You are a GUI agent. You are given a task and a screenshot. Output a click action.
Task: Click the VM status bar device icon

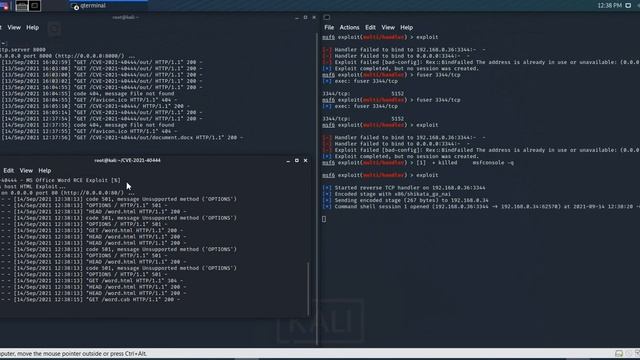click(619, 353)
